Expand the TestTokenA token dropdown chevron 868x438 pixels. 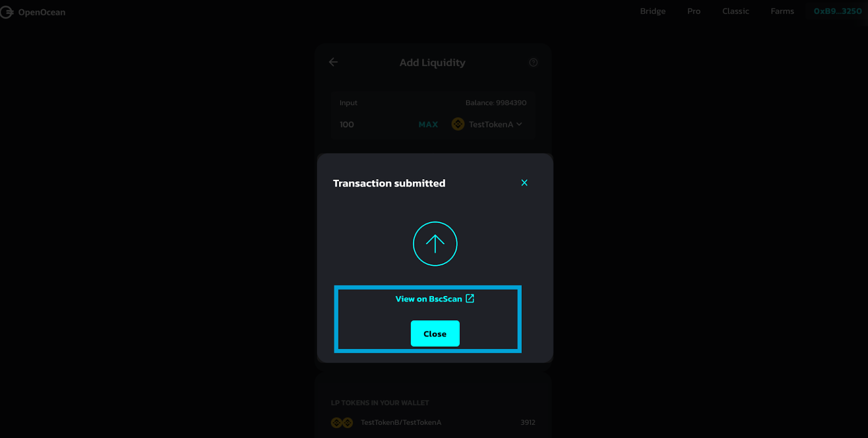click(519, 124)
